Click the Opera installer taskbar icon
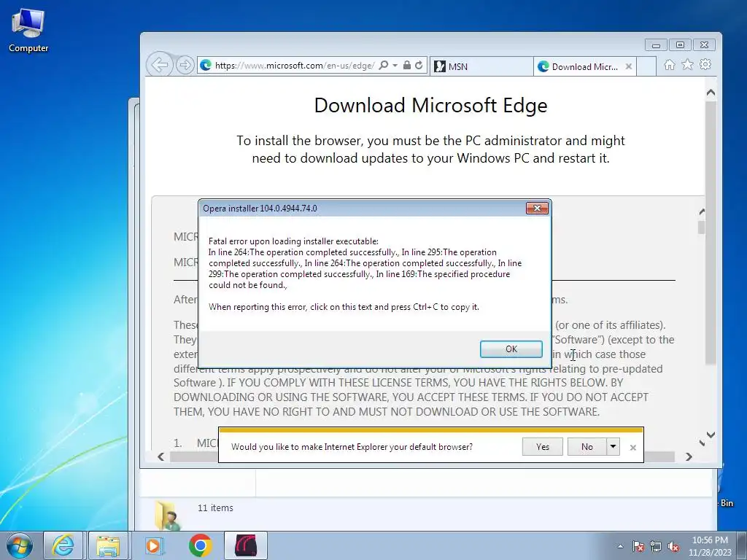The height and width of the screenshot is (560, 747). point(246,545)
